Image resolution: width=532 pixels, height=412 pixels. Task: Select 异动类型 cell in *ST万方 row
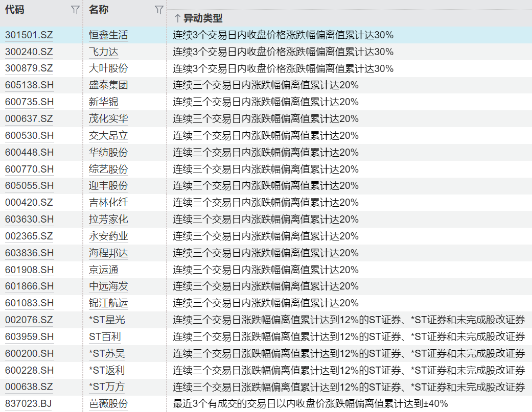tap(349, 387)
